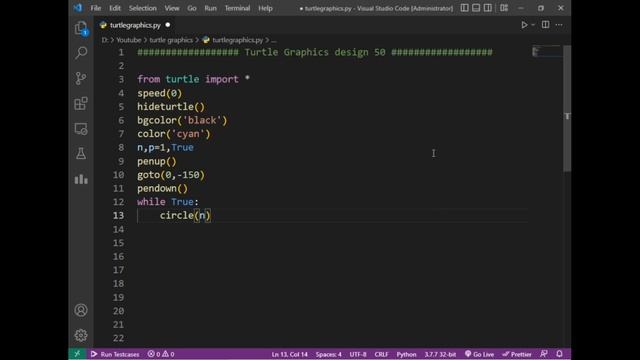Select the 3.7.7 32-bit interpreter
The height and width of the screenshot is (360, 640).
(440, 354)
